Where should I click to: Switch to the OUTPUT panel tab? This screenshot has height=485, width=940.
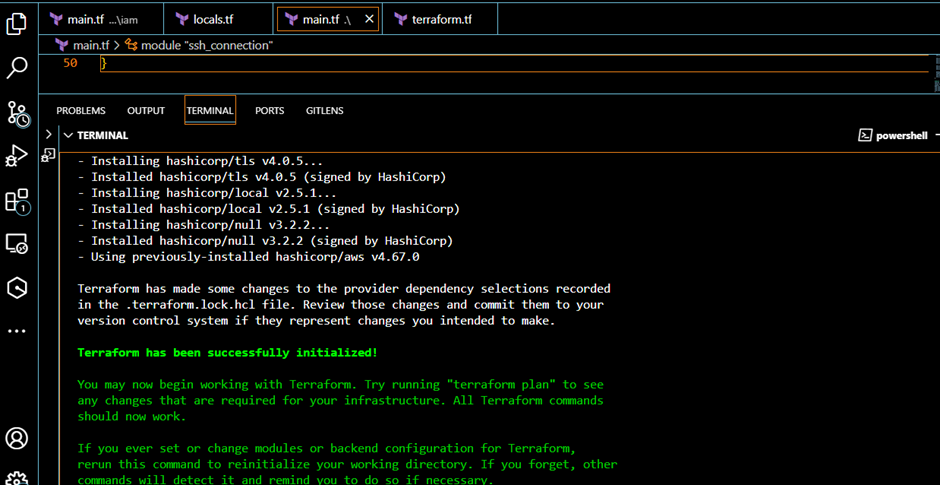tap(146, 111)
